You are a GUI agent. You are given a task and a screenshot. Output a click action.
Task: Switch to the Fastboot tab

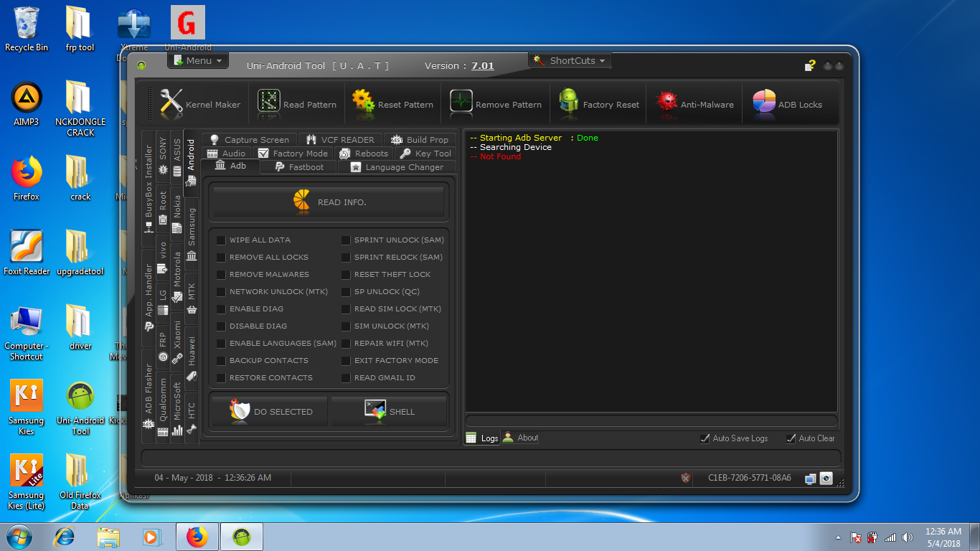tap(298, 167)
